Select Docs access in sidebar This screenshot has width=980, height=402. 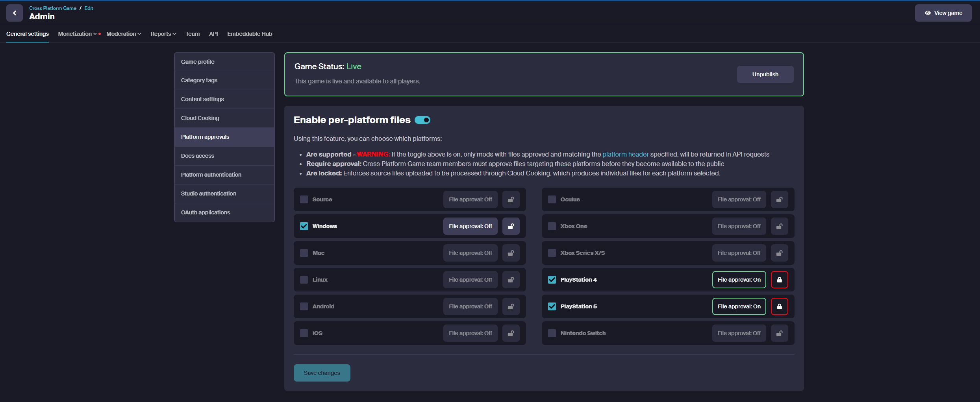pos(224,156)
